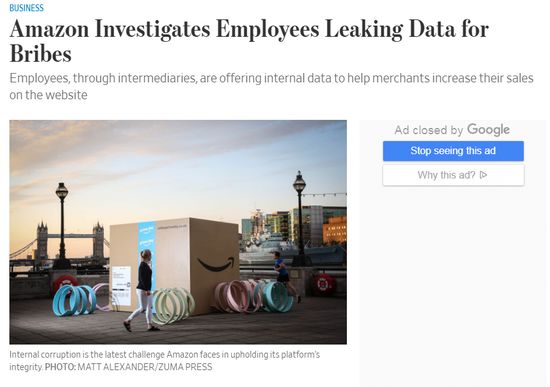Click the Matt Alexander/Zuma Press photo credit
Viewport: 550px width, 387px height.
pos(128,367)
